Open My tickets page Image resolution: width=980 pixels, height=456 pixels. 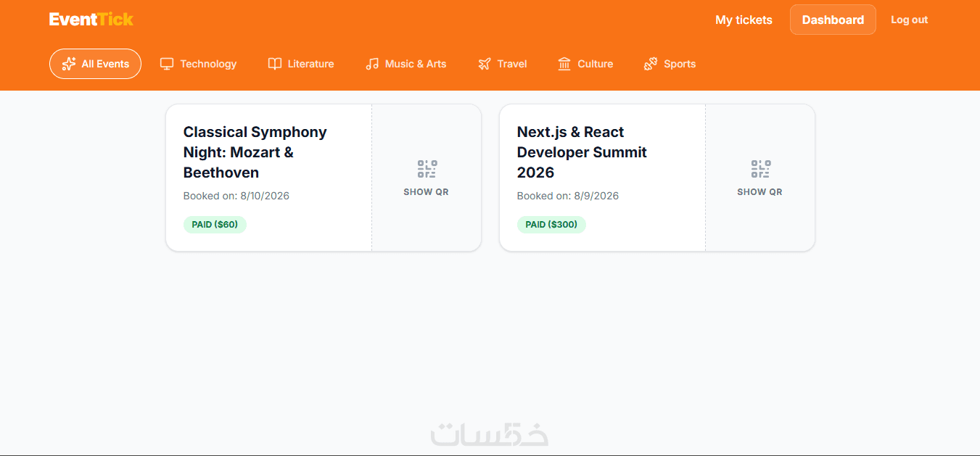[744, 20]
